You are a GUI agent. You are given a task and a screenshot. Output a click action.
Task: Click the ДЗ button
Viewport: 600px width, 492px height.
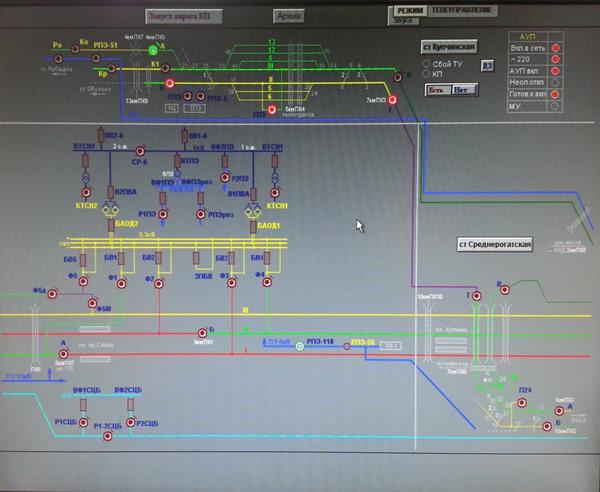(x=487, y=65)
